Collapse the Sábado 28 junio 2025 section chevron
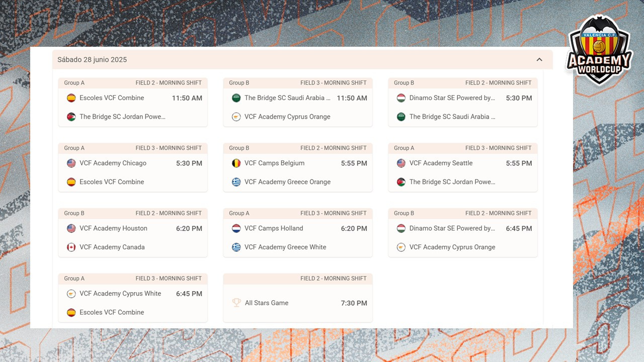The width and height of the screenshot is (644, 362). click(x=539, y=59)
